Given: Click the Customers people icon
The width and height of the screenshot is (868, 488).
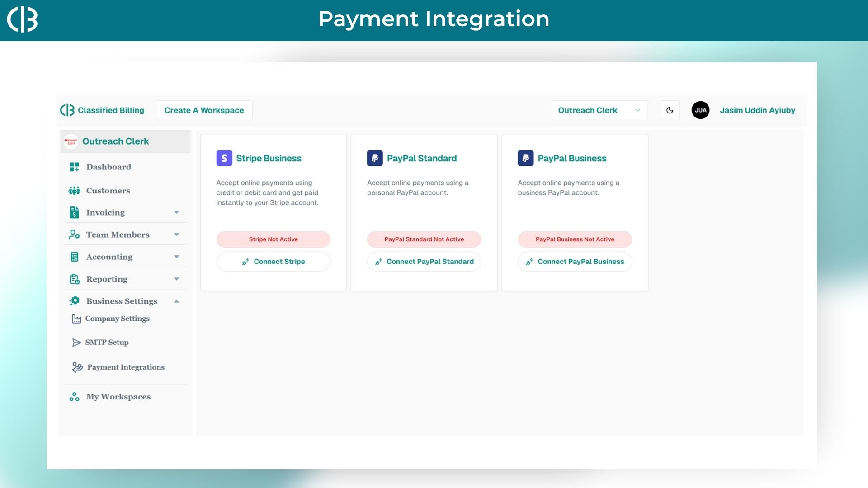Looking at the screenshot, I should [75, 191].
